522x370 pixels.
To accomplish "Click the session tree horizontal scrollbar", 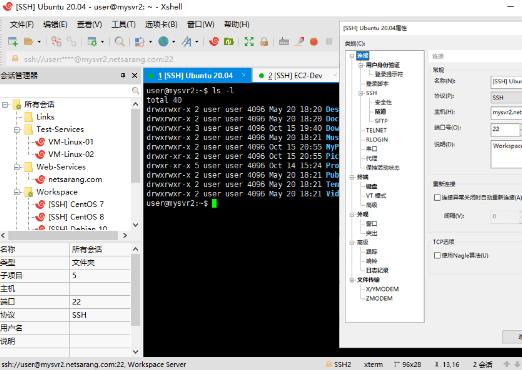I will tap(63, 235).
